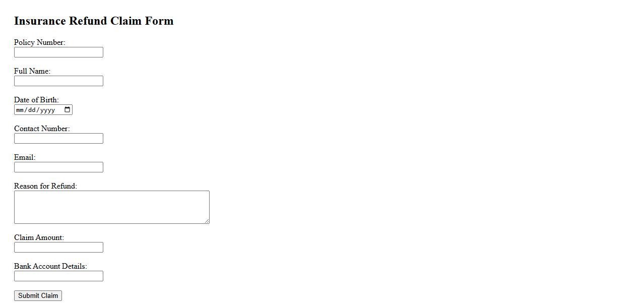Open the Date of Birth calendar picker
This screenshot has height=303, width=644.
point(68,110)
